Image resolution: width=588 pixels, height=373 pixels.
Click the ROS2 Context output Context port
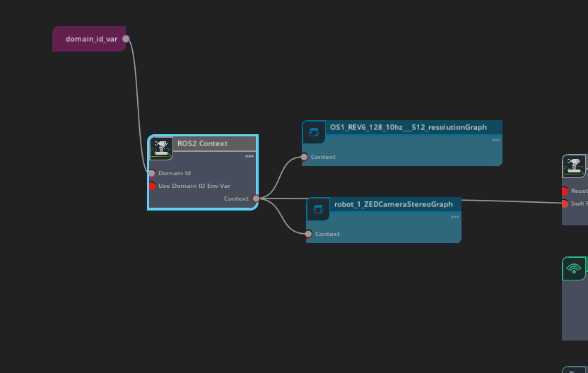pyautogui.click(x=256, y=199)
